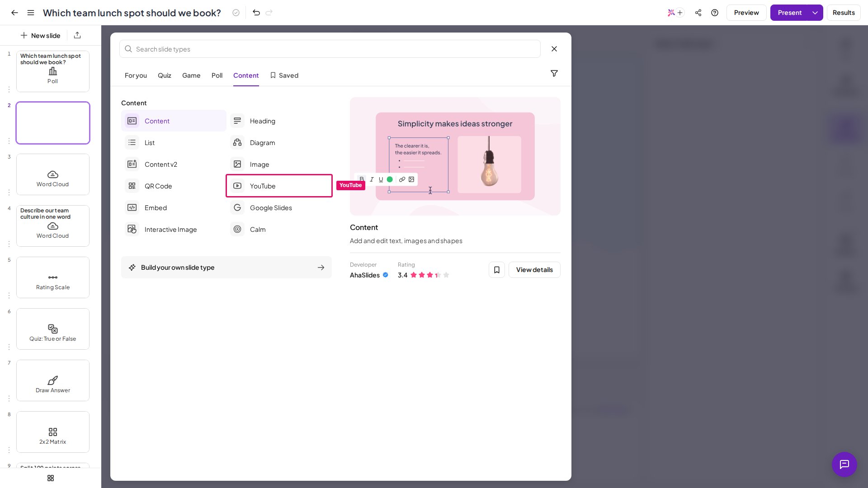Expand the Present dropdown arrow
The height and width of the screenshot is (488, 868).
[815, 13]
